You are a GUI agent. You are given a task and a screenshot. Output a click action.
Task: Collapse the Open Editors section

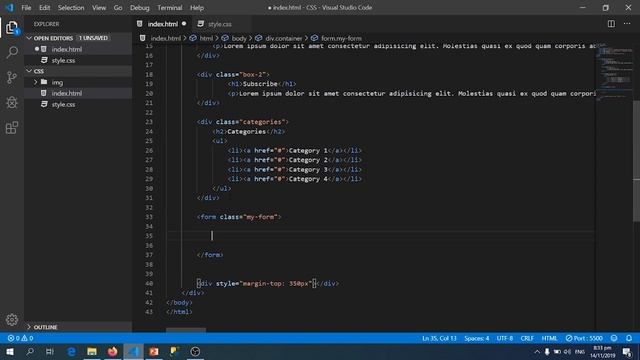[x=29, y=38]
